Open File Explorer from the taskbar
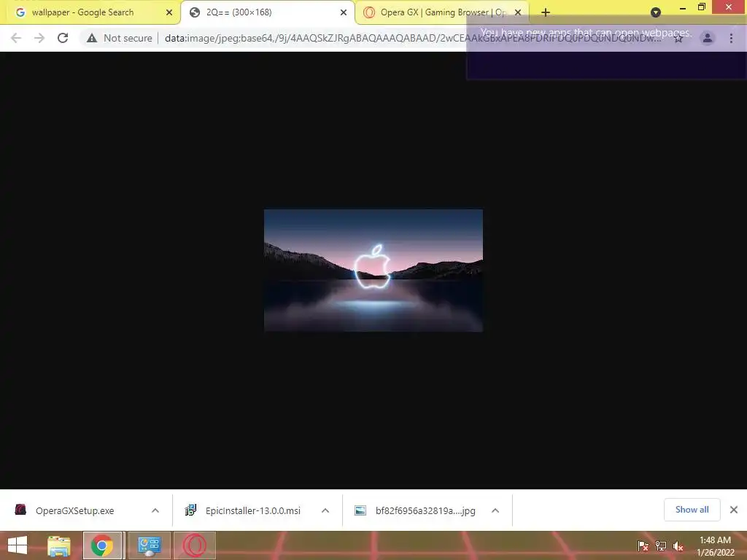The image size is (747, 560). click(59, 545)
